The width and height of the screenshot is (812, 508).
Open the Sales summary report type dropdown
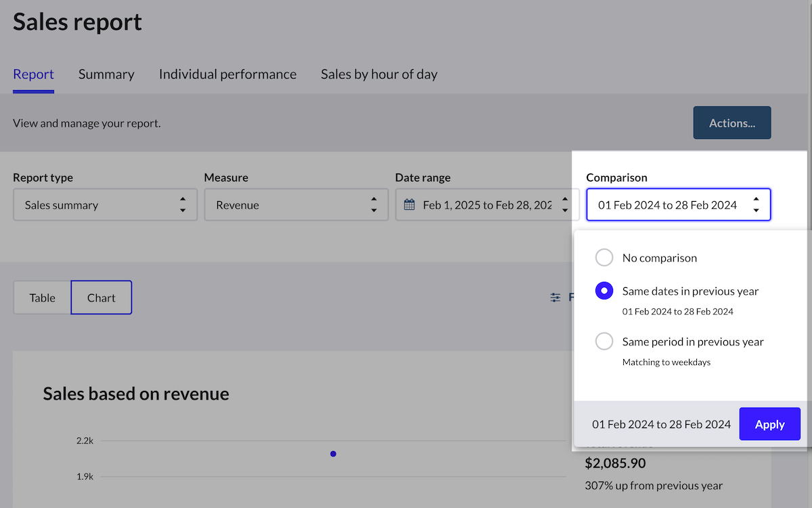[105, 205]
